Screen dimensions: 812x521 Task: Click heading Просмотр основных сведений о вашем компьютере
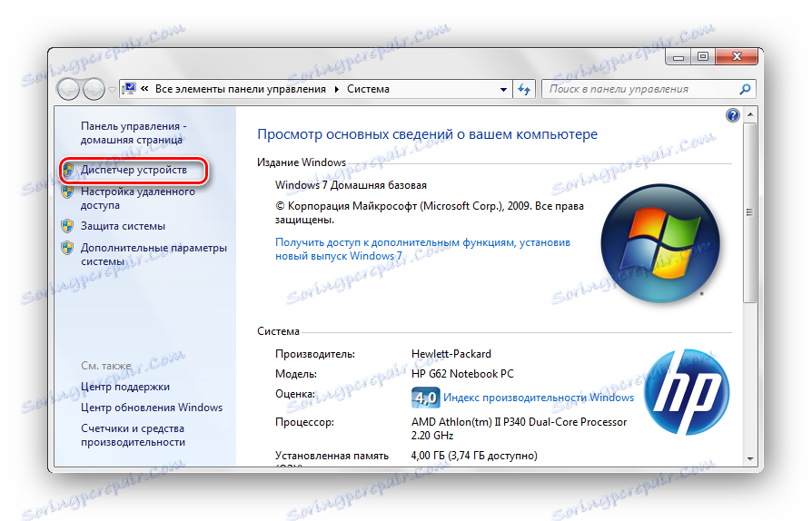point(427,134)
